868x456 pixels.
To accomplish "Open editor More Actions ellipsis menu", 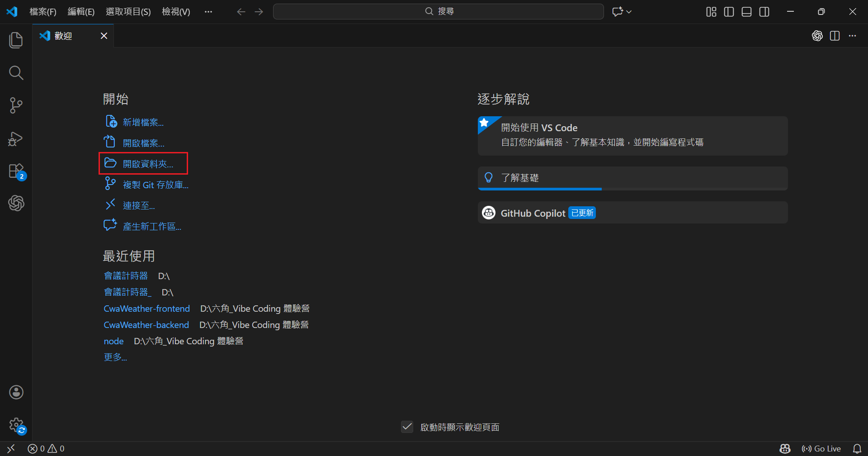I will (852, 36).
